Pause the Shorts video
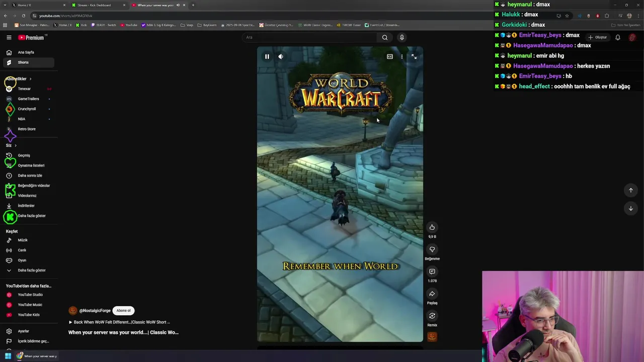 click(267, 57)
